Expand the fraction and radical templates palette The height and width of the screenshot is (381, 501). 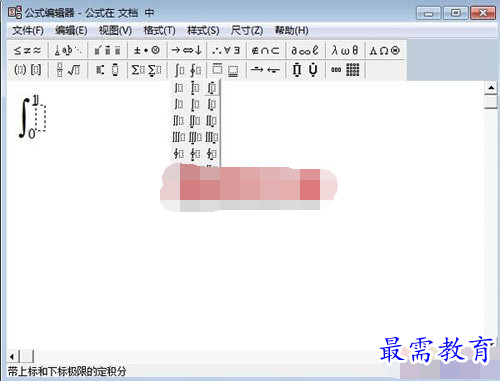pyautogui.click(x=68, y=70)
